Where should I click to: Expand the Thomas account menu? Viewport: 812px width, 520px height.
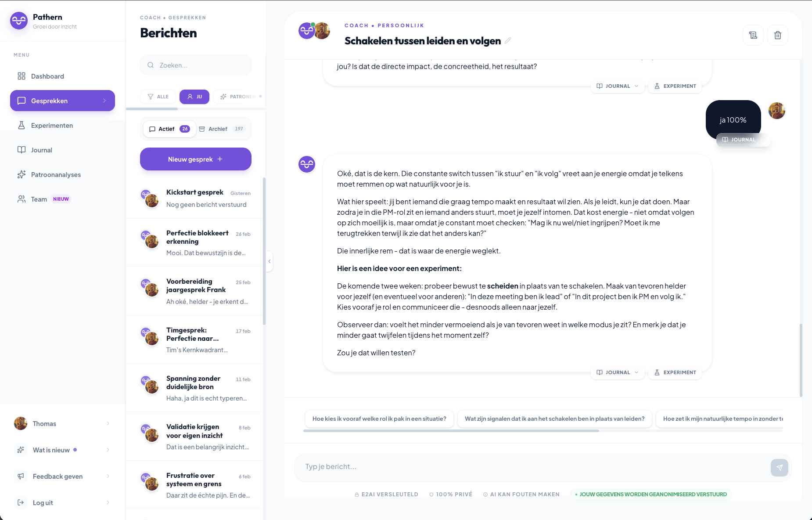click(61, 423)
